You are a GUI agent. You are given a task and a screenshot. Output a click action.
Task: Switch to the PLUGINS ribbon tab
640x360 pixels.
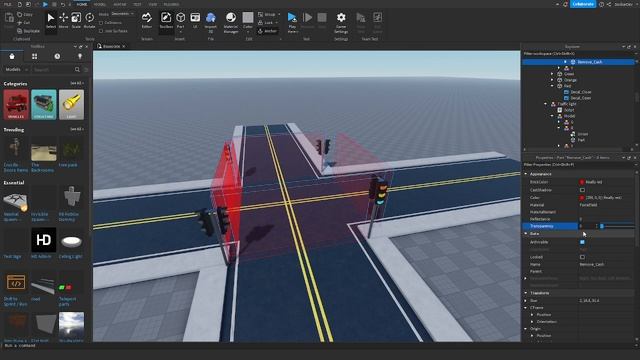click(x=171, y=4)
